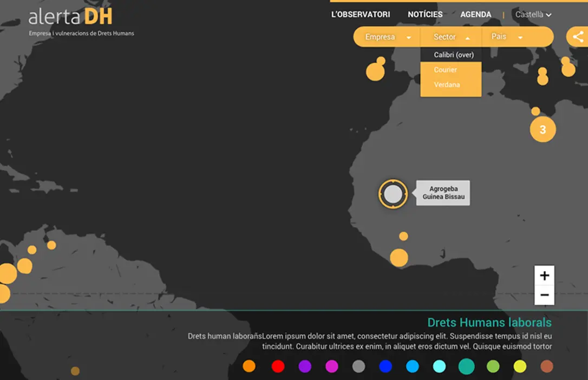Open the NOTÍCIES section
588x380 pixels.
[425, 15]
